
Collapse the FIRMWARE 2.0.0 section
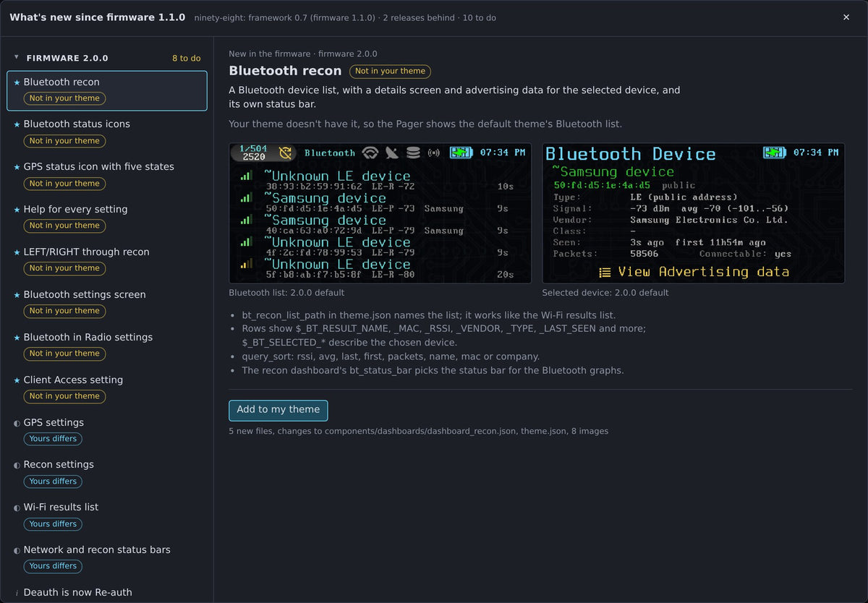coord(17,58)
